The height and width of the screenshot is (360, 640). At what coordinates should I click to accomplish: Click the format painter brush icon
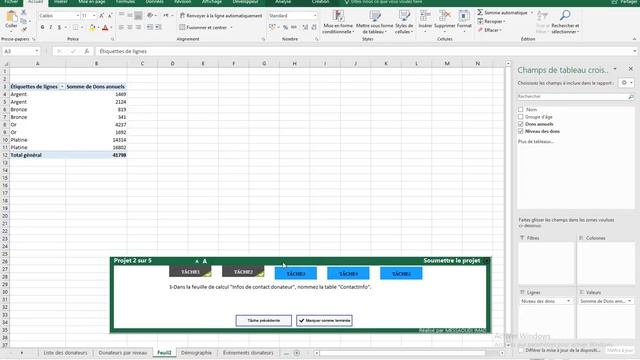(x=24, y=29)
